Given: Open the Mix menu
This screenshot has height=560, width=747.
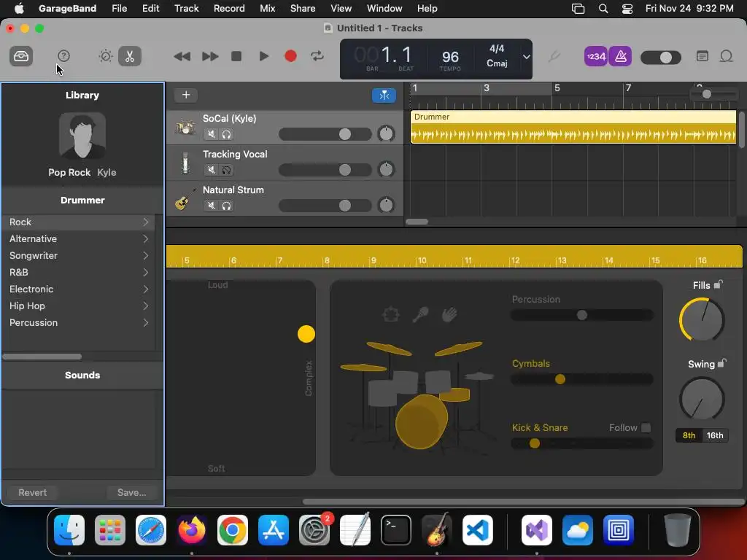Looking at the screenshot, I should 267,8.
